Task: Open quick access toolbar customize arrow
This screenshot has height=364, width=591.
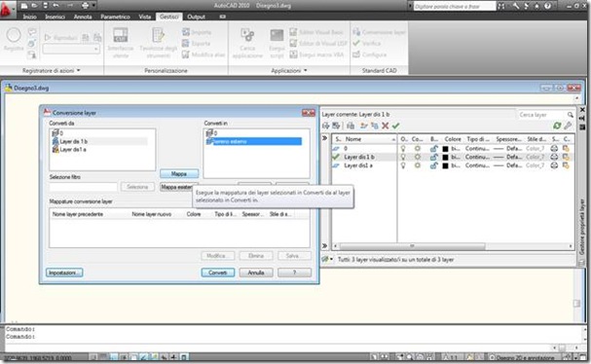Action: (x=93, y=5)
